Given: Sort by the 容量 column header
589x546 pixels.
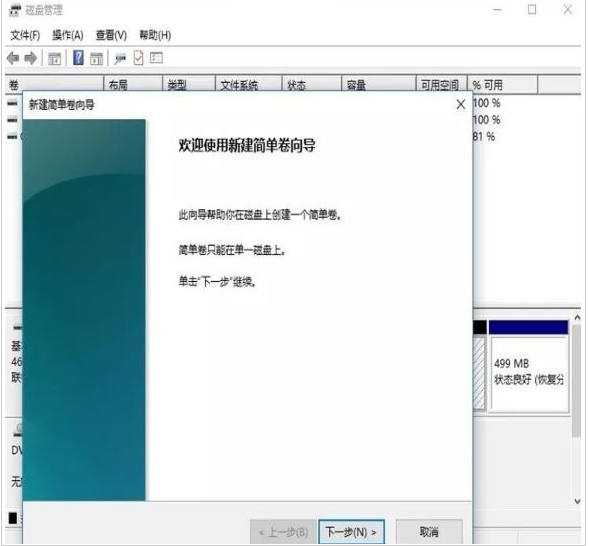Looking at the screenshot, I should click(x=379, y=85).
